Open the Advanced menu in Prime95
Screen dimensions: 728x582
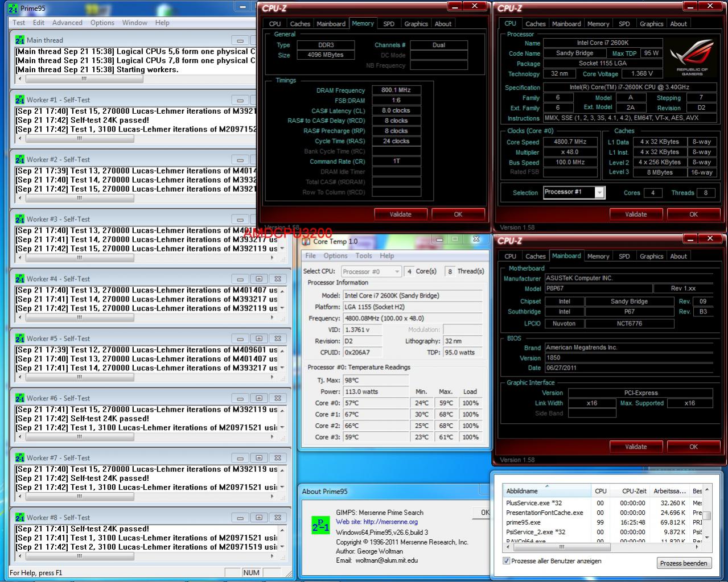(67, 23)
